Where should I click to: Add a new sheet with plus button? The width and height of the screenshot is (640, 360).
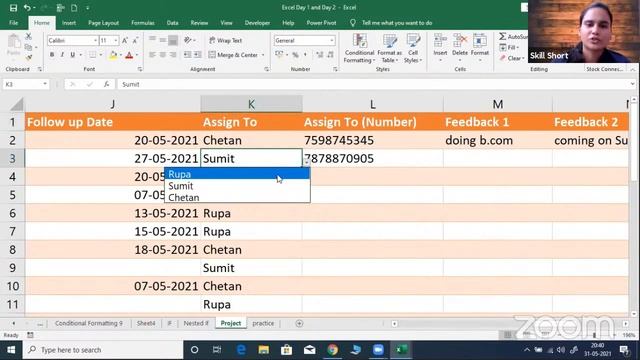[x=299, y=323]
